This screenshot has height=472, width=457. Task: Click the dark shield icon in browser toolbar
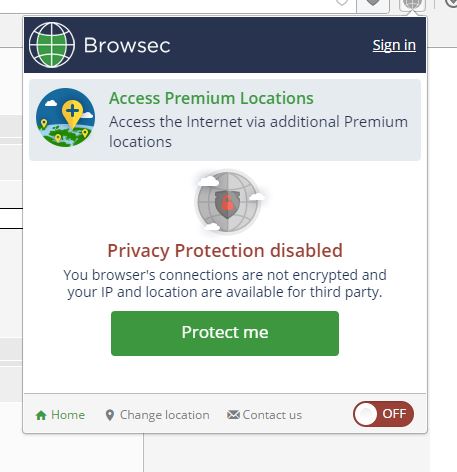click(x=373, y=5)
